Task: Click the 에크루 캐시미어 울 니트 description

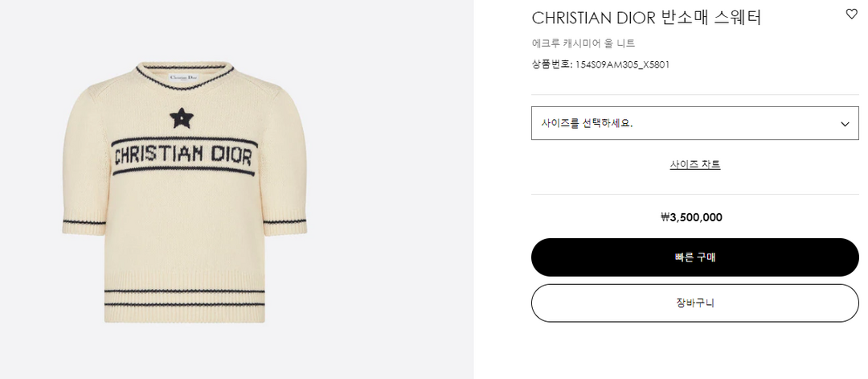Action: point(583,43)
